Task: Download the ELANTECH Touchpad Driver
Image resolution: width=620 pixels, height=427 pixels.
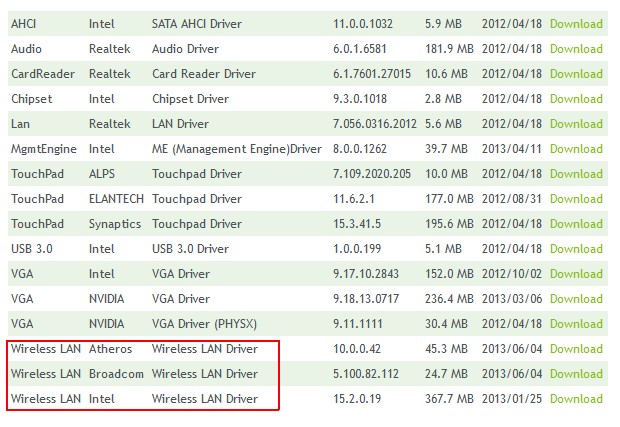Action: click(576, 198)
